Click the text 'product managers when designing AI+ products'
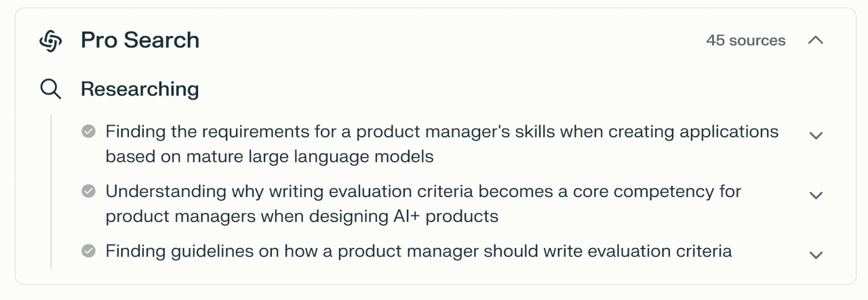 pyautogui.click(x=302, y=217)
